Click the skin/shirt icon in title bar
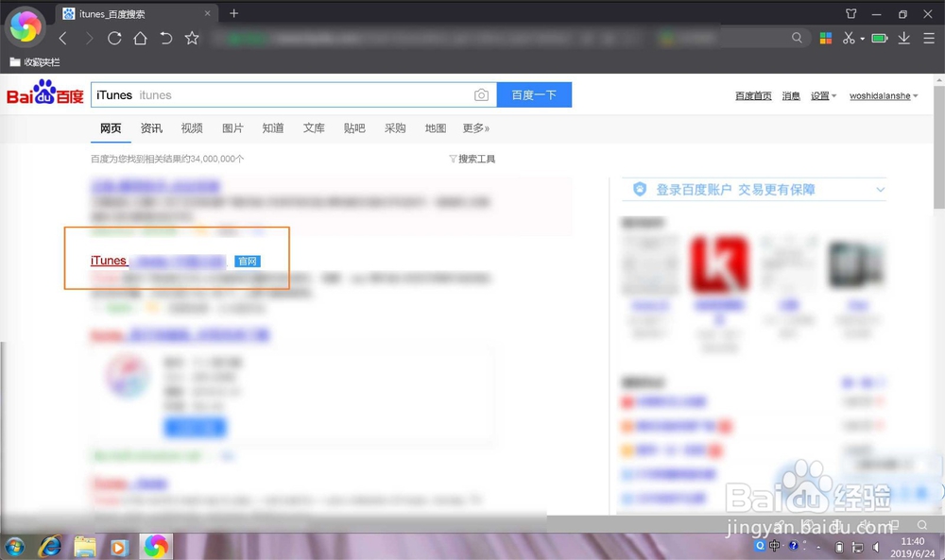 pos(851,14)
